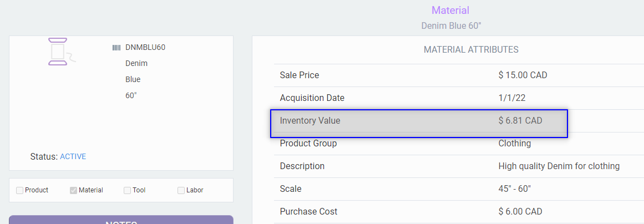This screenshot has height=224, width=644.
Task: Click the Denim Blue 60" subtitle
Action: pyautogui.click(x=450, y=26)
